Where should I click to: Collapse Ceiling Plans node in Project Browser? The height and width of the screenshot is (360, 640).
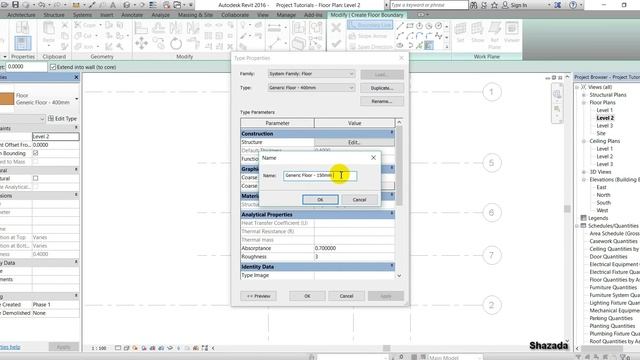pos(584,141)
